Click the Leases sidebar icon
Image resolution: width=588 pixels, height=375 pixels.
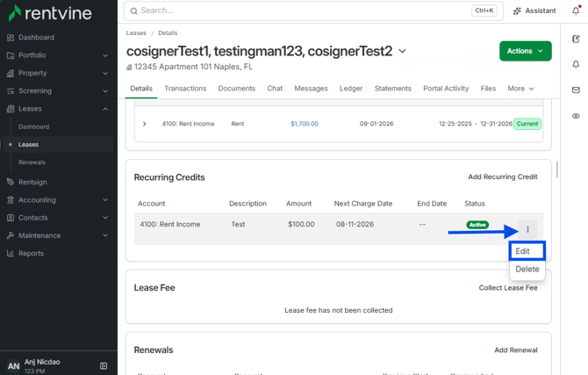[11, 109]
